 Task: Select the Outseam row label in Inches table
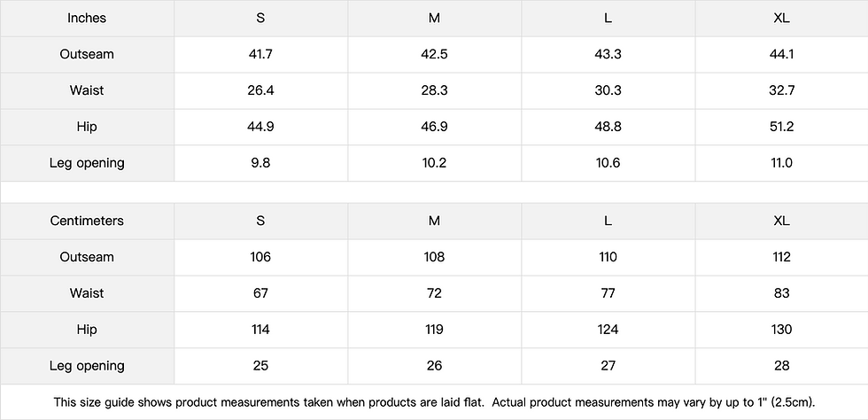tap(87, 54)
